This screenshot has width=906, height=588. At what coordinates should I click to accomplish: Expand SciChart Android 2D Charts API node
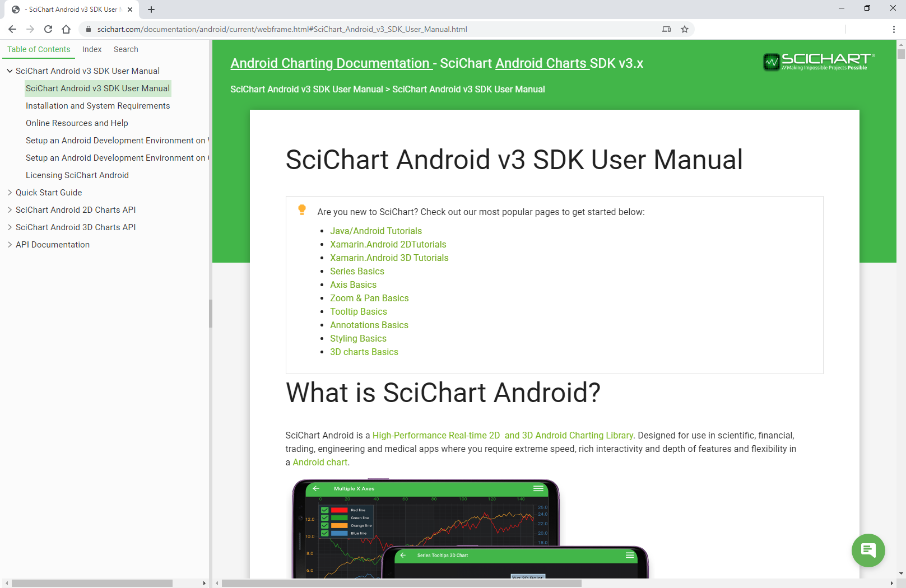10,210
